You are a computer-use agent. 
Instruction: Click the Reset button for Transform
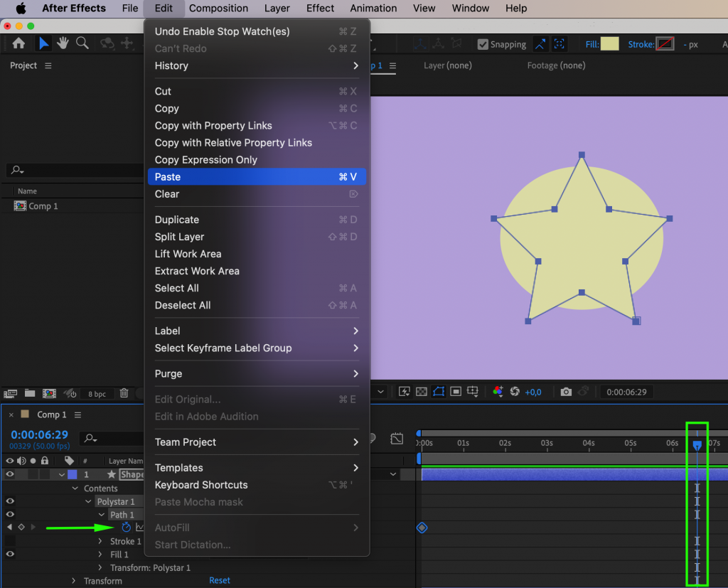tap(220, 580)
